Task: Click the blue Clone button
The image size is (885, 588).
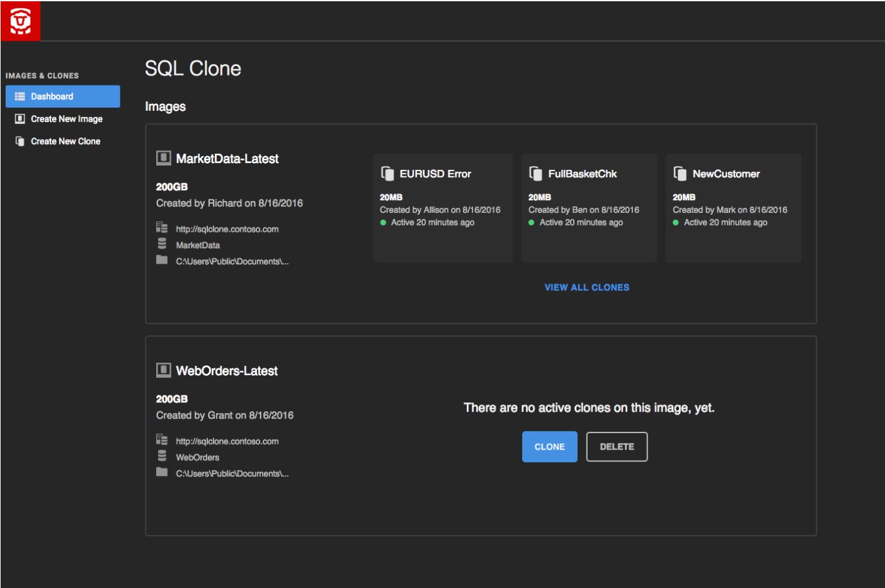Action: (x=549, y=446)
